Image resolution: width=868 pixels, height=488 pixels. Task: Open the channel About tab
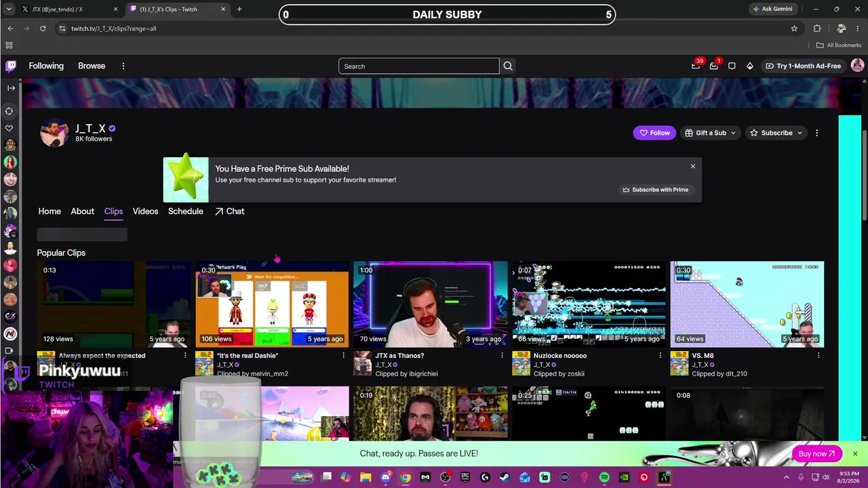coord(83,211)
